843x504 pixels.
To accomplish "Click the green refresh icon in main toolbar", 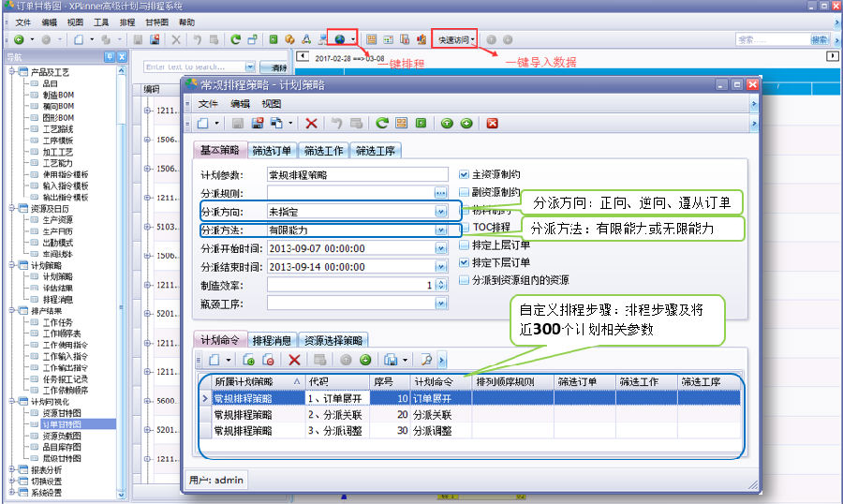I will (235, 39).
